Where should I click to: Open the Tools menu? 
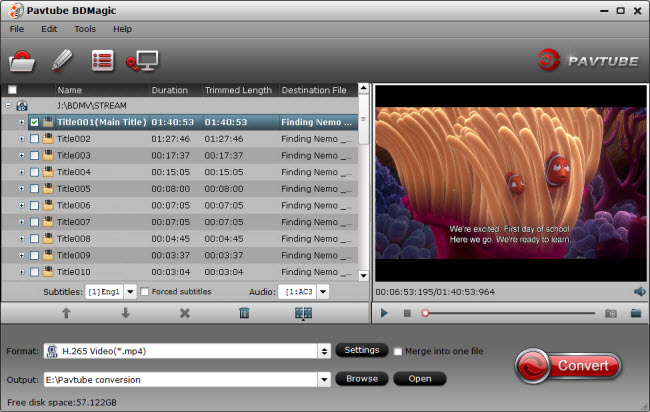tap(85, 29)
